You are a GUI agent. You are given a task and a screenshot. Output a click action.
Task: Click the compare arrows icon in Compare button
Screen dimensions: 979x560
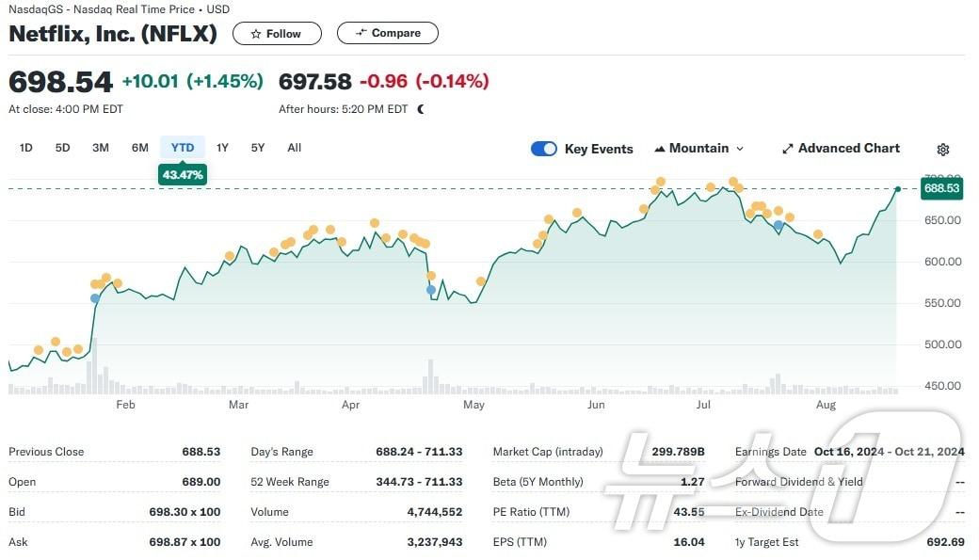(361, 33)
